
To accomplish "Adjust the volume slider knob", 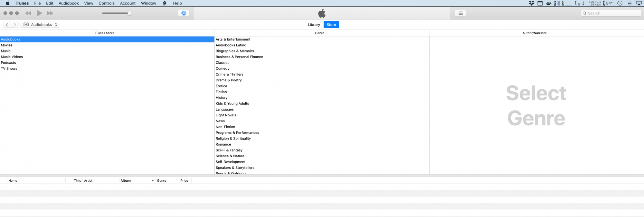I will tap(129, 13).
